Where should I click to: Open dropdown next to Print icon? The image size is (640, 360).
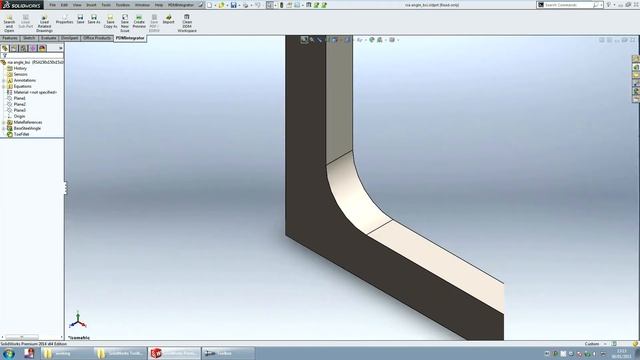(x=251, y=5)
